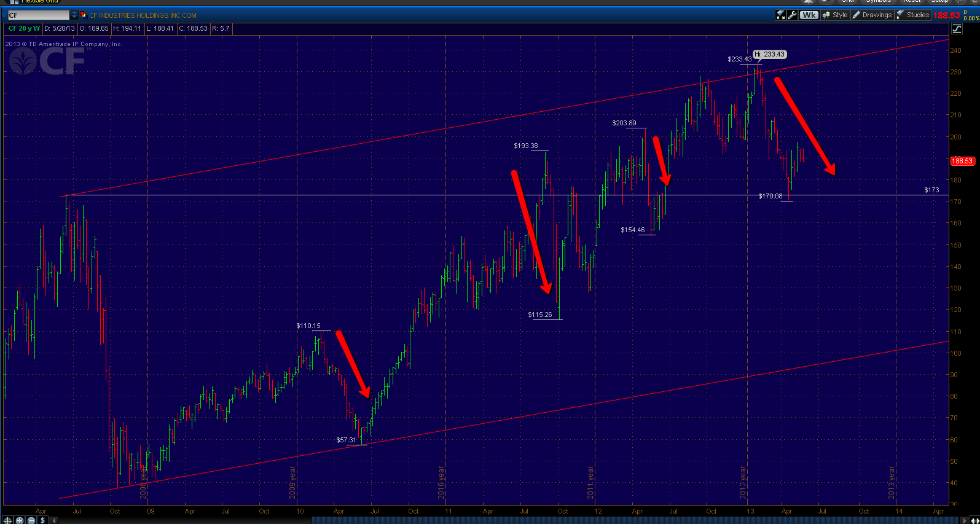This screenshot has height=524, width=980.
Task: Click the O: 189.65 open value
Action: coord(94,28)
